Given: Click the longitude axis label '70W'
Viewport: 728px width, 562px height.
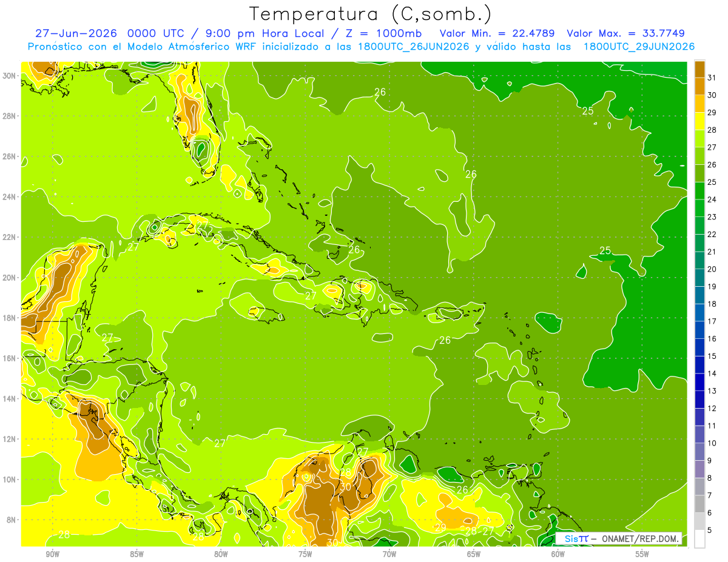Looking at the screenshot, I should pyautogui.click(x=389, y=554).
